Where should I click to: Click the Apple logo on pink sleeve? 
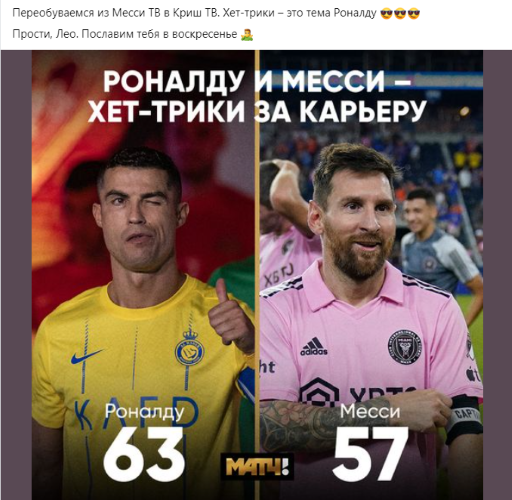(471, 374)
